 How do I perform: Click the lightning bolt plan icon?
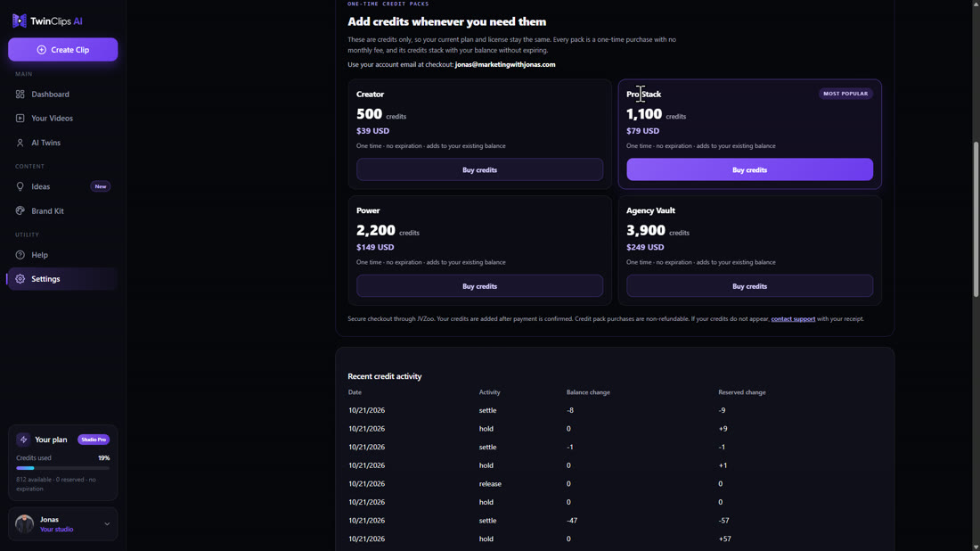pos(23,440)
